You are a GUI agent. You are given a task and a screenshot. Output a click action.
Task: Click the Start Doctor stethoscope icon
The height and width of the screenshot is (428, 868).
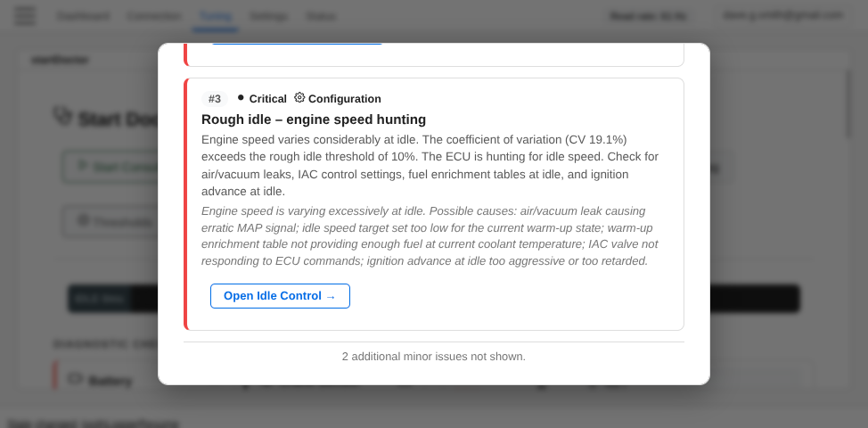(x=62, y=117)
